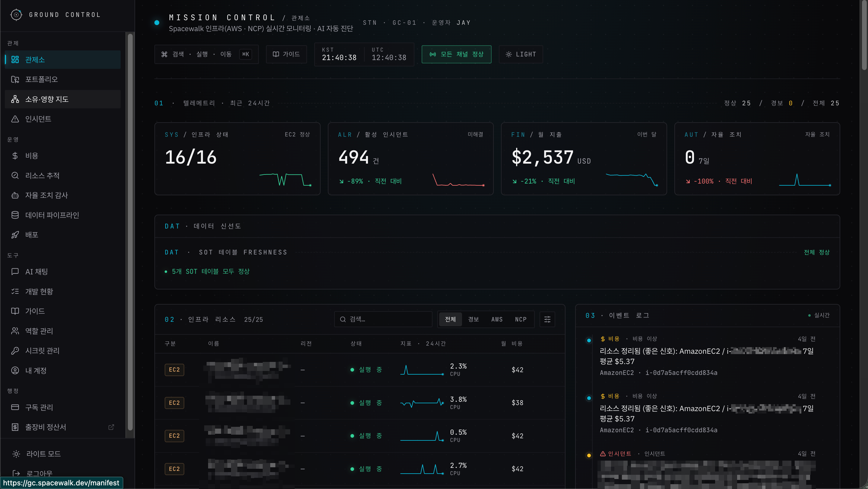868x489 pixels.
Task: Click the 모든 채널 정상 status button
Action: (x=456, y=54)
